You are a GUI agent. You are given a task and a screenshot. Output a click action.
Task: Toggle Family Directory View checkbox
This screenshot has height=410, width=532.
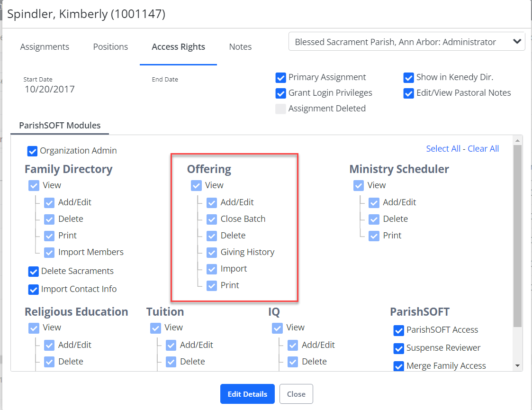(x=34, y=186)
